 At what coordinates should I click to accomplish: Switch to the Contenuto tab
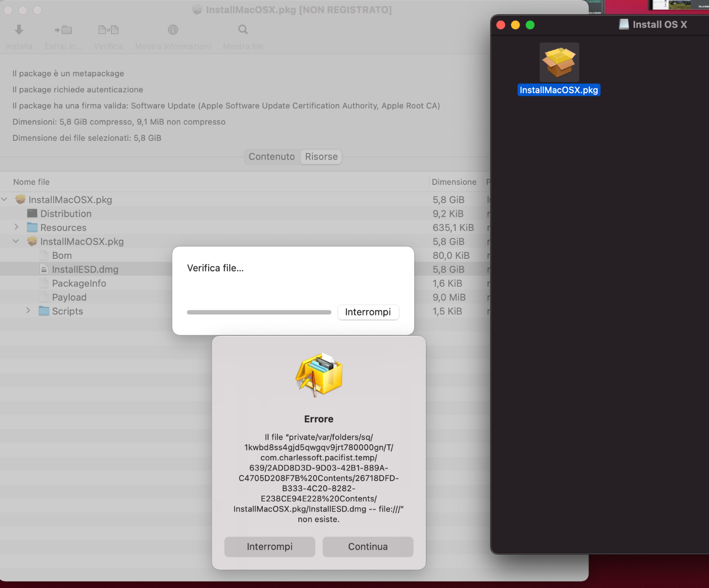(272, 157)
